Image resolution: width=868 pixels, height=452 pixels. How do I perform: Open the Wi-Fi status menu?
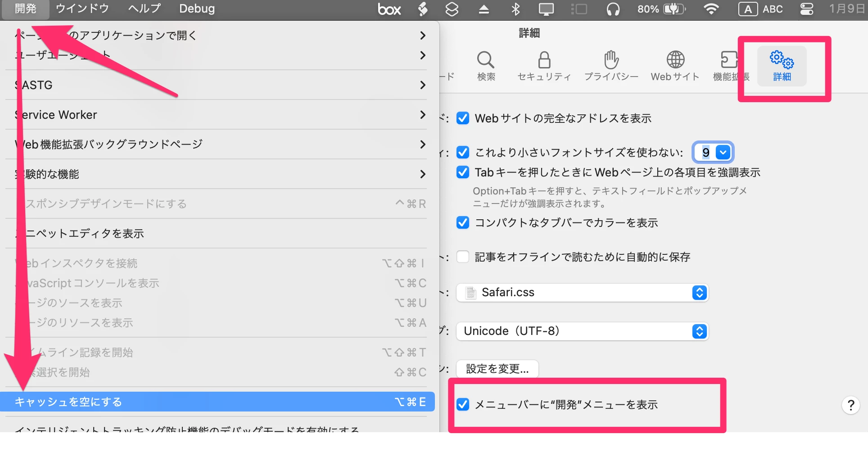[711, 9]
